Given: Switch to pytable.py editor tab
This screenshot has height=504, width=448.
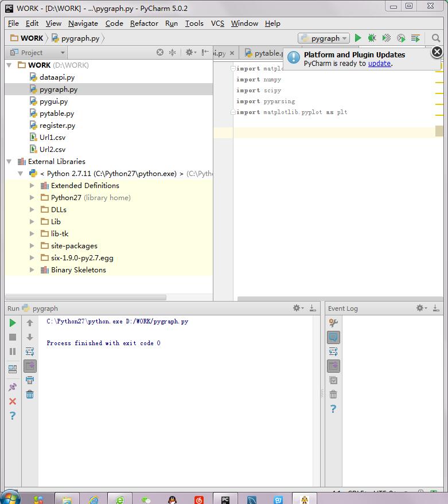Looking at the screenshot, I should coord(264,53).
